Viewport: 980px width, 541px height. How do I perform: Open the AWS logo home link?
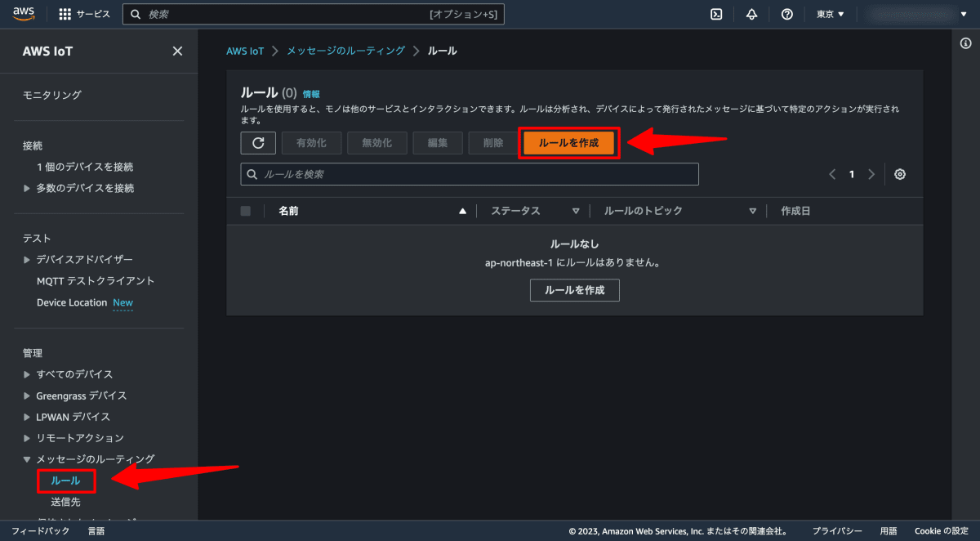[x=24, y=14]
